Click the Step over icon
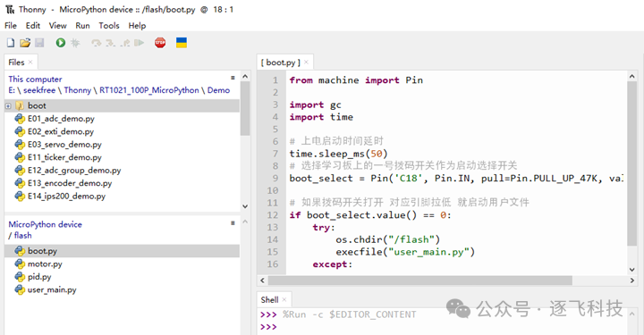 tap(96, 43)
